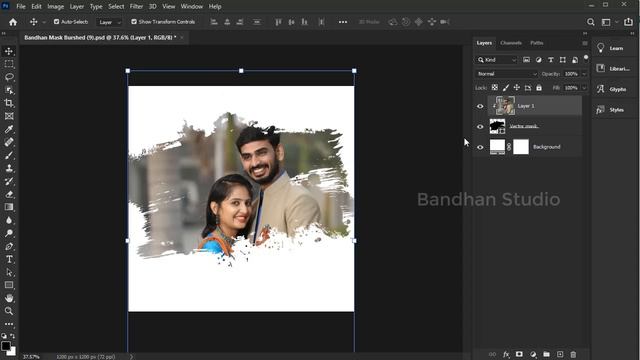Open the Normal blend mode dropdown
This screenshot has height=360, width=640.
pyautogui.click(x=507, y=74)
